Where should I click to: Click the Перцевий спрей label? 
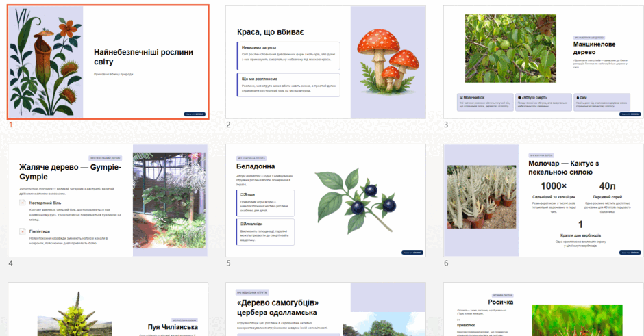click(608, 197)
